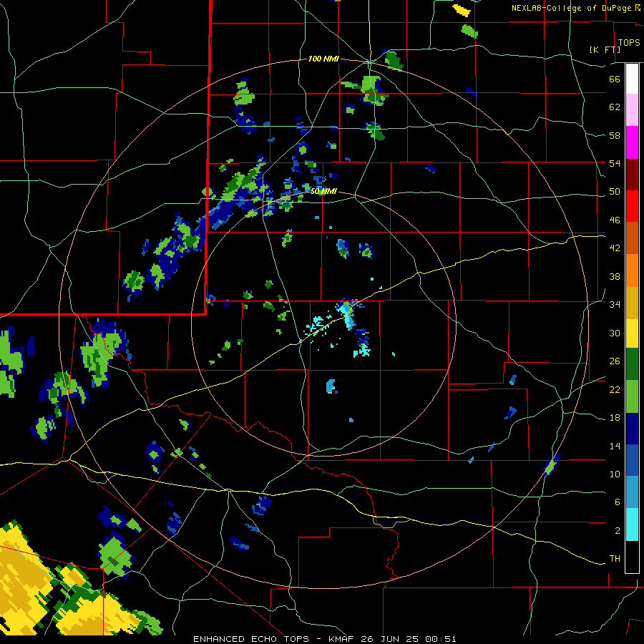The image size is (644, 644).
Task: Select the yellow swatch on the scale
Action: pyautogui.click(x=632, y=333)
